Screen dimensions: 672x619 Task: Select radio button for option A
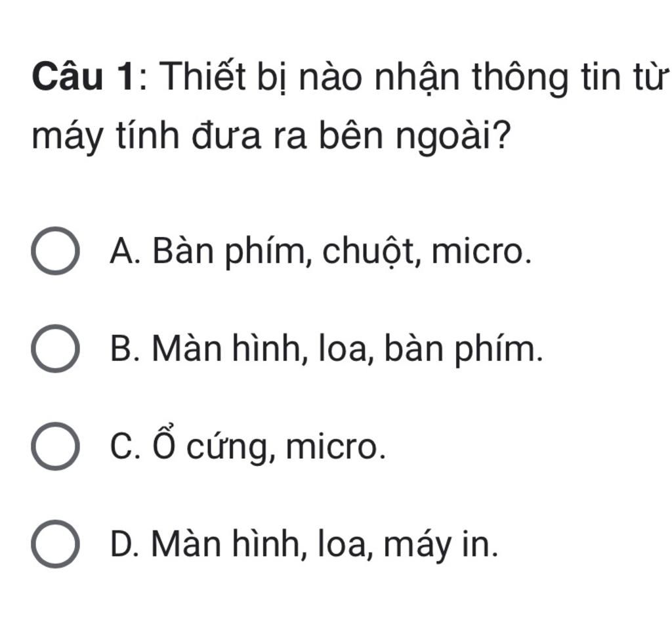coord(55,251)
